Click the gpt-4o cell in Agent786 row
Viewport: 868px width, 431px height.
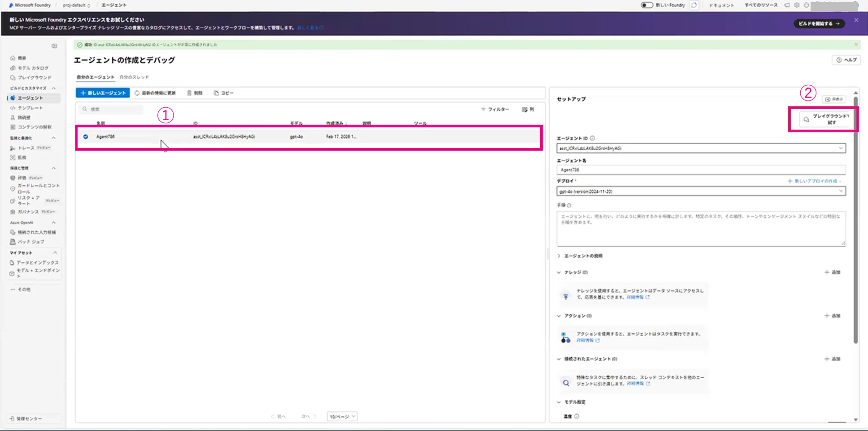pyautogui.click(x=296, y=137)
